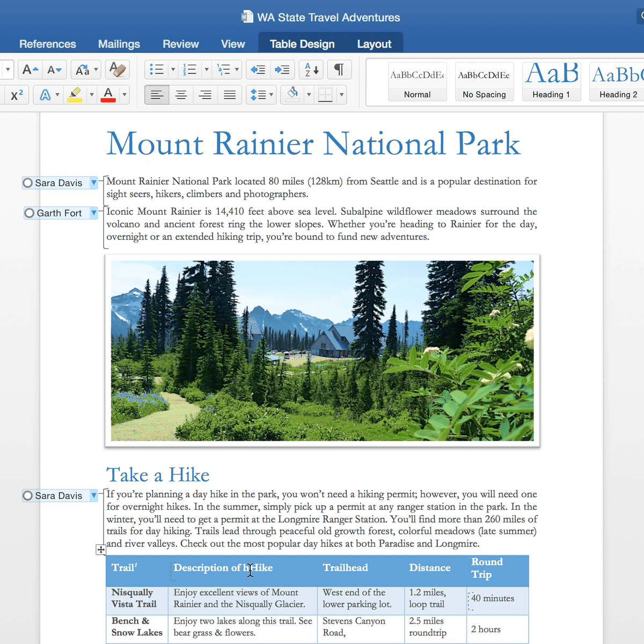Switch to the Layout tab
The width and height of the screenshot is (644, 644).
tap(374, 44)
